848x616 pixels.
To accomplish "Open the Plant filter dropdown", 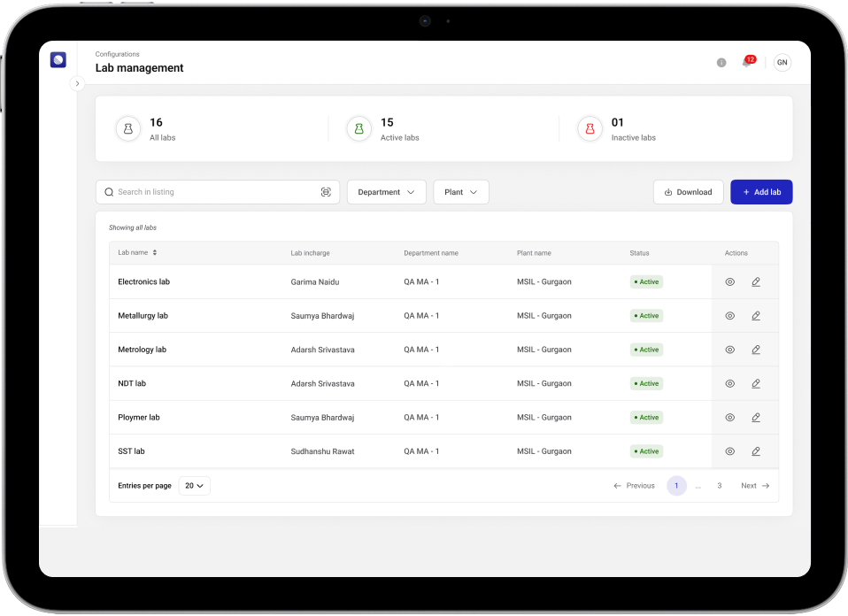I will 460,192.
